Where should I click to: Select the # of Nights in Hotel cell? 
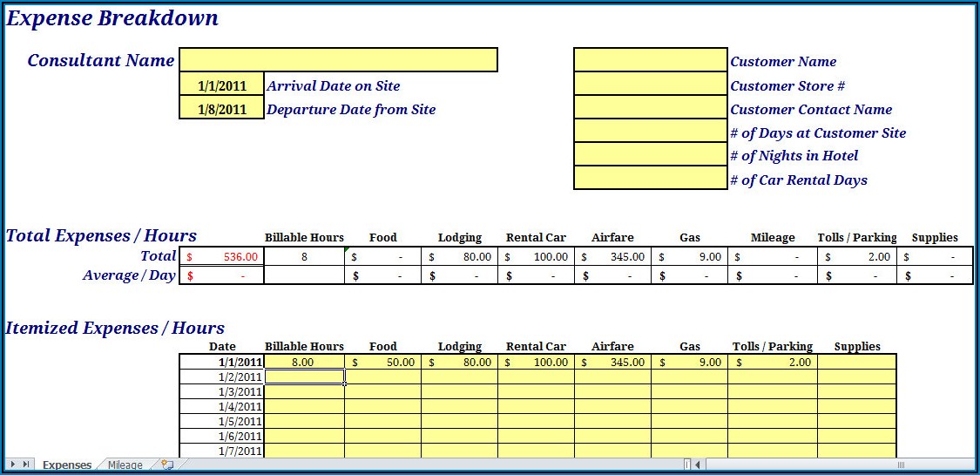(x=650, y=155)
